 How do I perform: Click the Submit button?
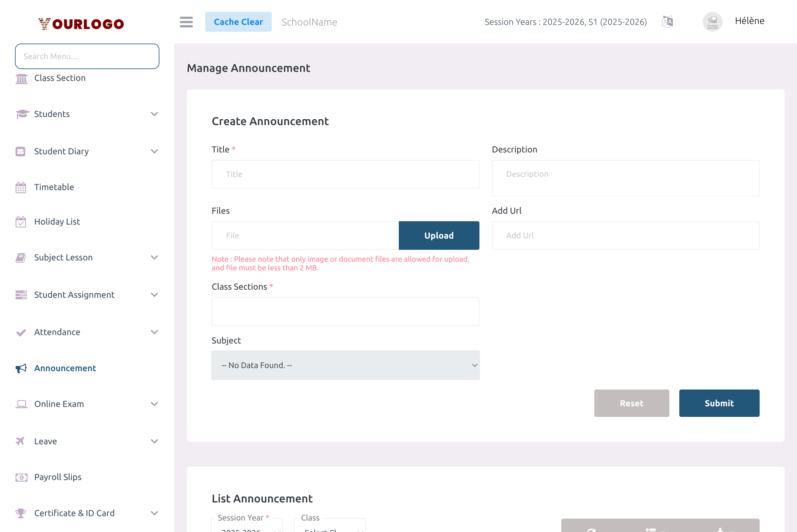(x=719, y=403)
